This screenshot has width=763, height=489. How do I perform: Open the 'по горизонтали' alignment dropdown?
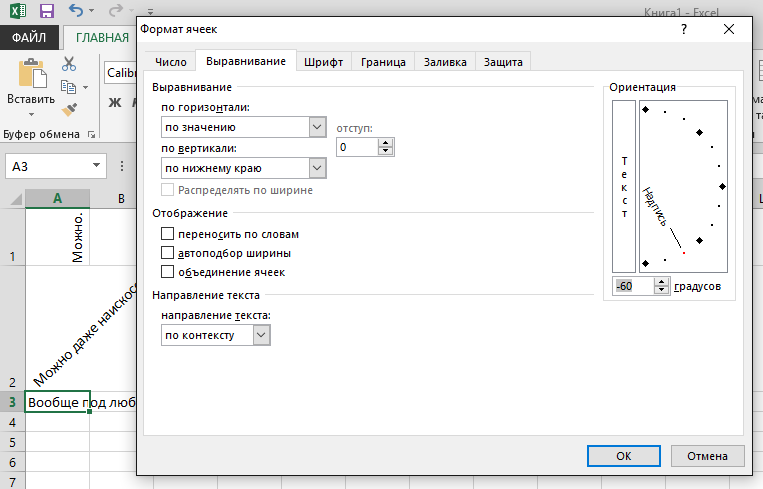tap(244, 127)
